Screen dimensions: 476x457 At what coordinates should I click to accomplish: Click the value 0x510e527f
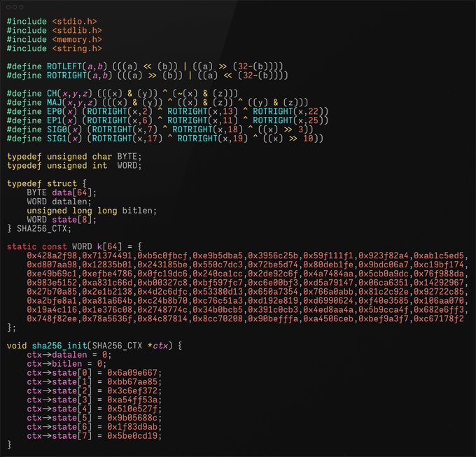tap(132, 409)
